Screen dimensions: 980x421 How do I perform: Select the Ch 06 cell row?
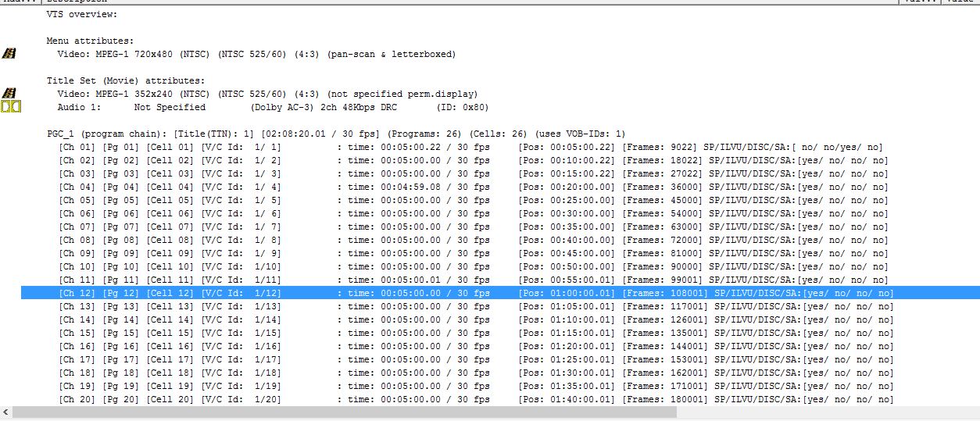pos(474,213)
